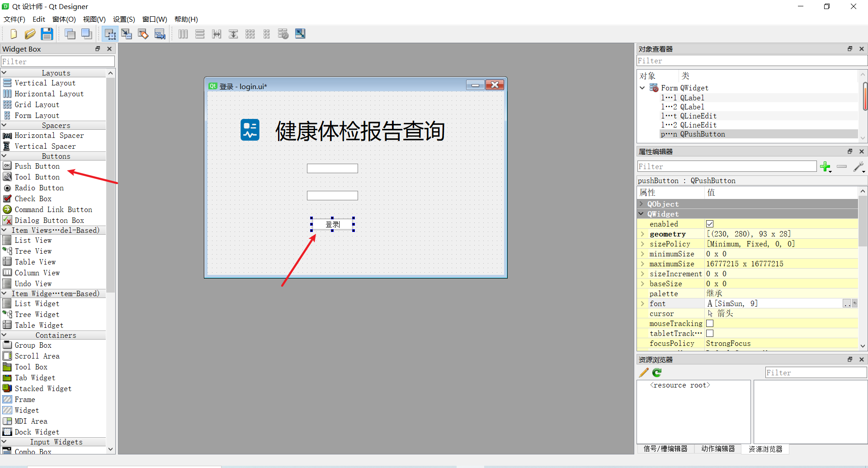Edit resources with pencil icon
Viewport: 868px width, 468px height.
pos(644,373)
